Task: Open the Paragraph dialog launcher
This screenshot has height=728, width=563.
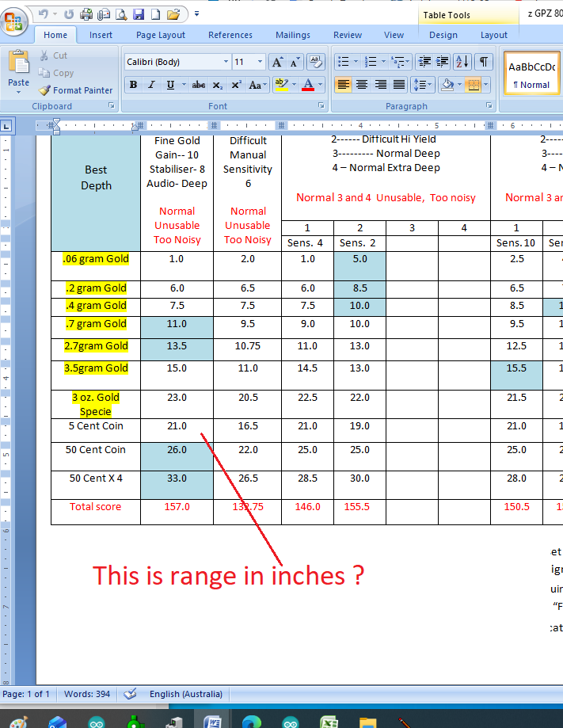Action: pos(489,106)
